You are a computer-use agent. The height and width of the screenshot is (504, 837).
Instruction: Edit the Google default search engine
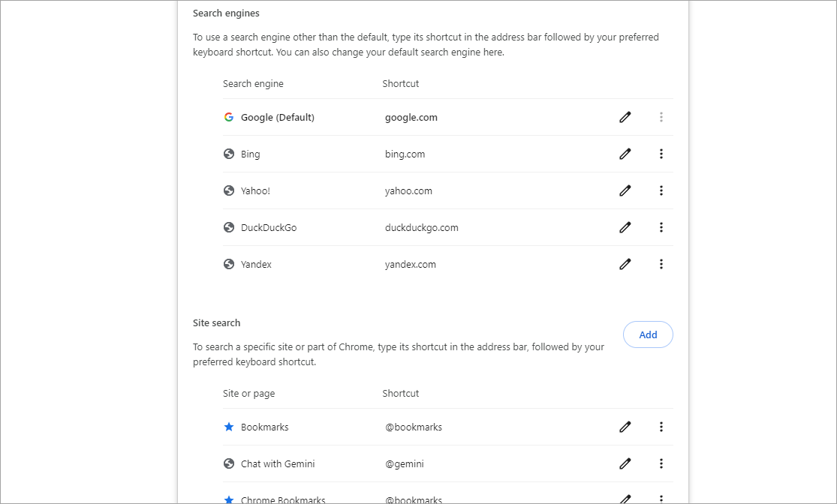click(625, 117)
